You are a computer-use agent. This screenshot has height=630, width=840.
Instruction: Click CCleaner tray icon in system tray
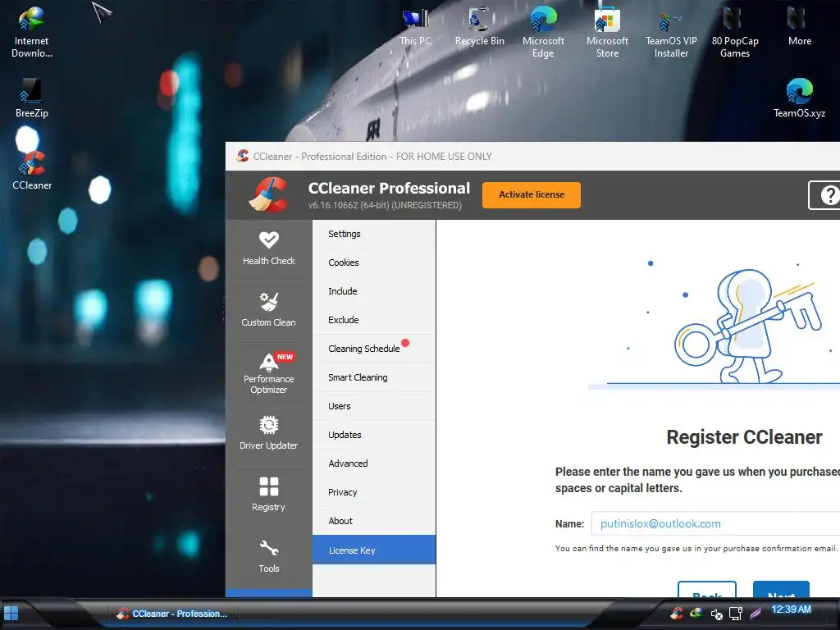click(677, 613)
